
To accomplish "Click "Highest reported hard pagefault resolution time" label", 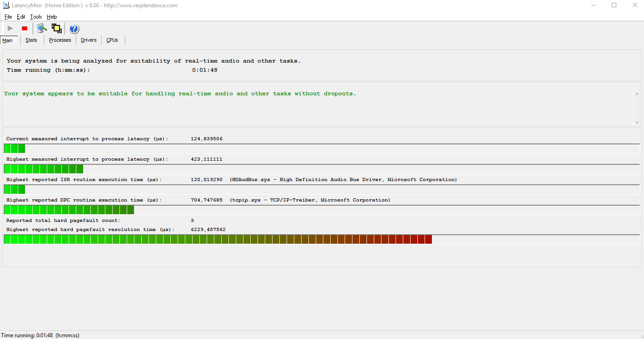I will click(x=90, y=230).
